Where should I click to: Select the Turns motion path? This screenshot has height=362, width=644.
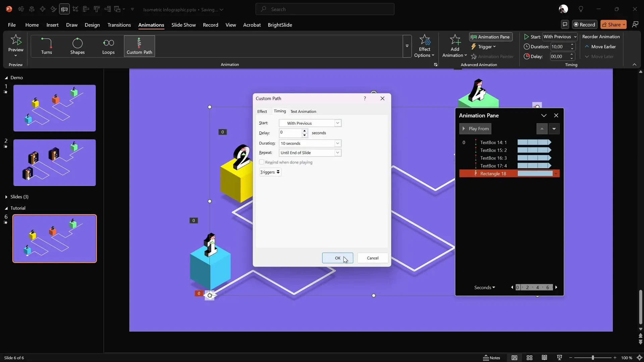pos(46,46)
